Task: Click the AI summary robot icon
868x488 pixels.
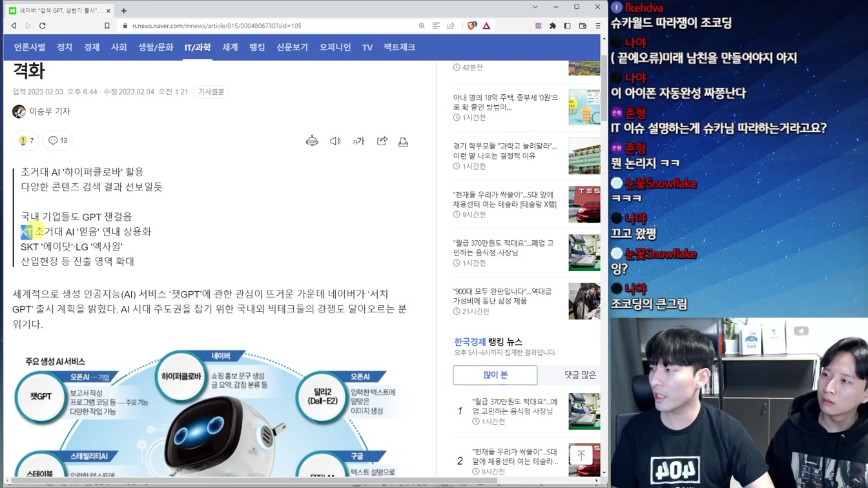Action: pos(312,141)
